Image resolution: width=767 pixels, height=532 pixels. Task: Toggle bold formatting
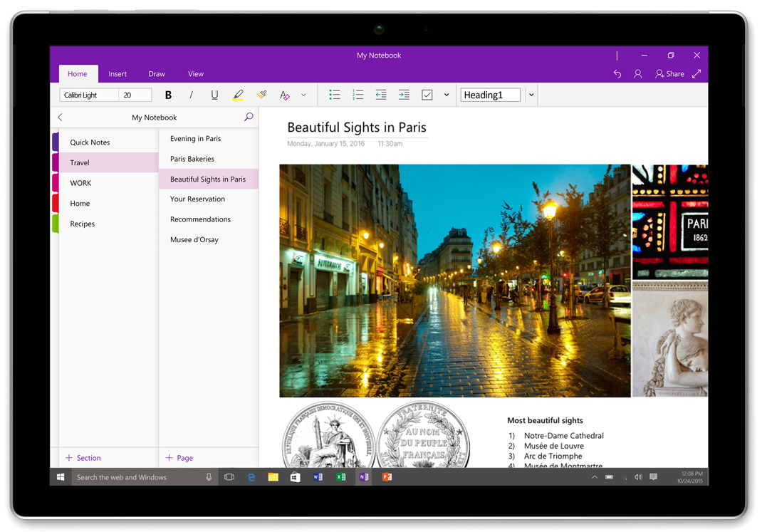pyautogui.click(x=168, y=95)
